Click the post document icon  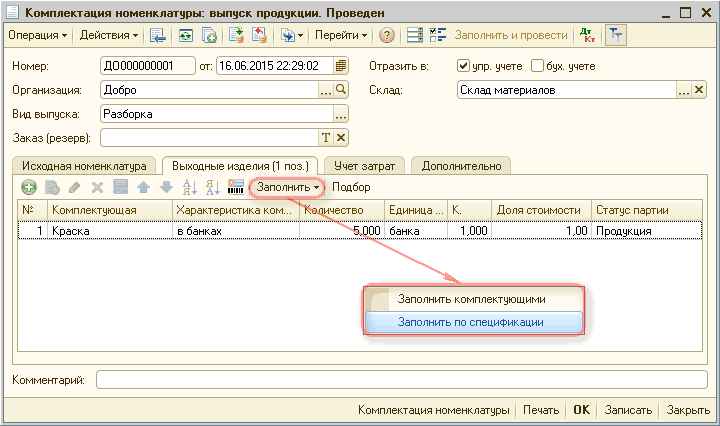(x=236, y=35)
